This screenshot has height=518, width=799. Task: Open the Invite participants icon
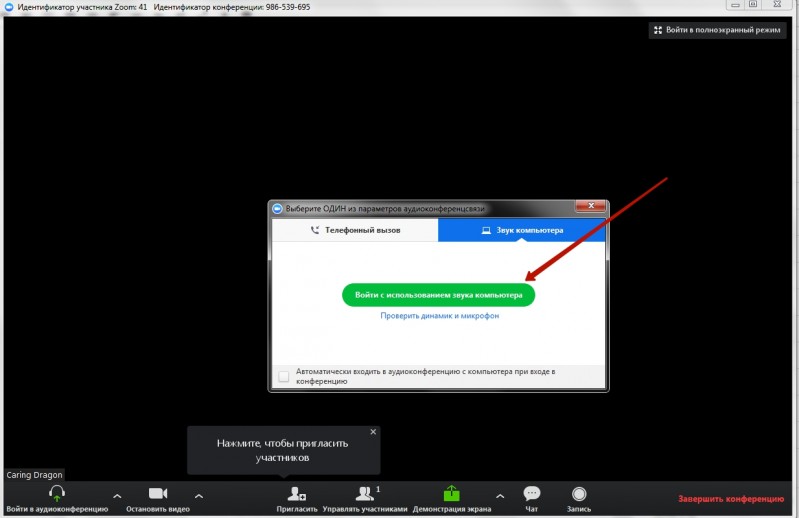[297, 493]
